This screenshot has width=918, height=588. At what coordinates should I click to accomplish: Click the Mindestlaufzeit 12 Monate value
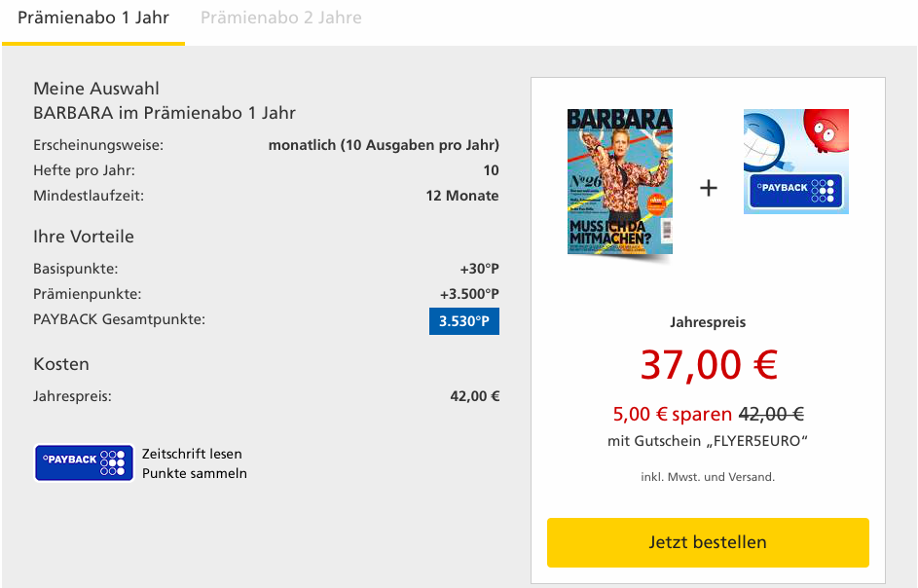(x=462, y=196)
